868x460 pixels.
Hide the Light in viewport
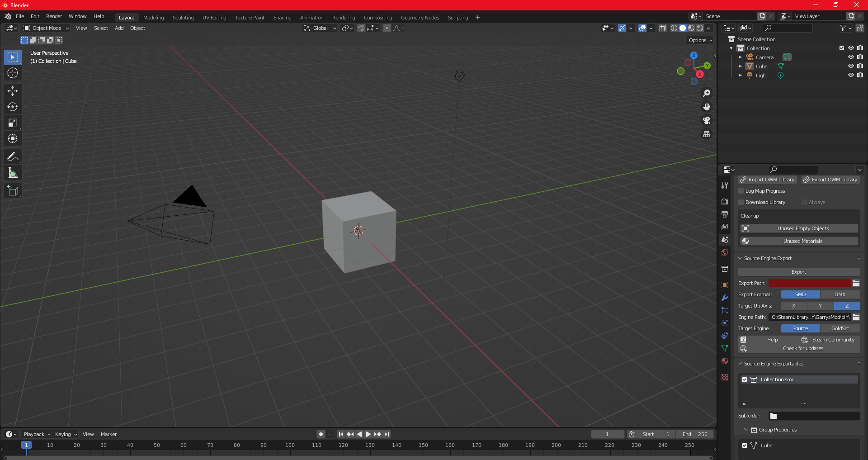(851, 76)
